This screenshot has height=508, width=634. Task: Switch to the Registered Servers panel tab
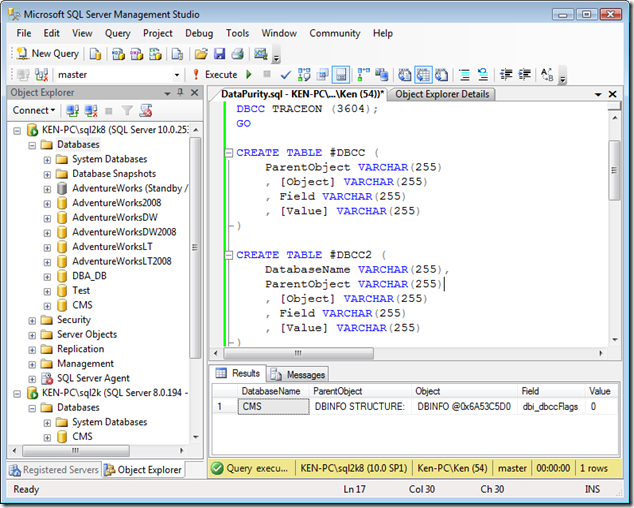(x=54, y=470)
